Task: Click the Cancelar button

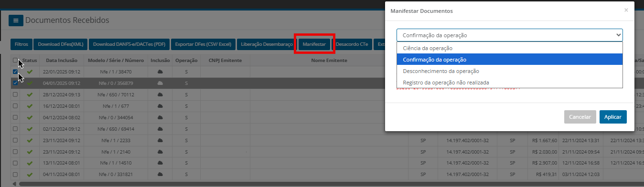Action: click(580, 117)
